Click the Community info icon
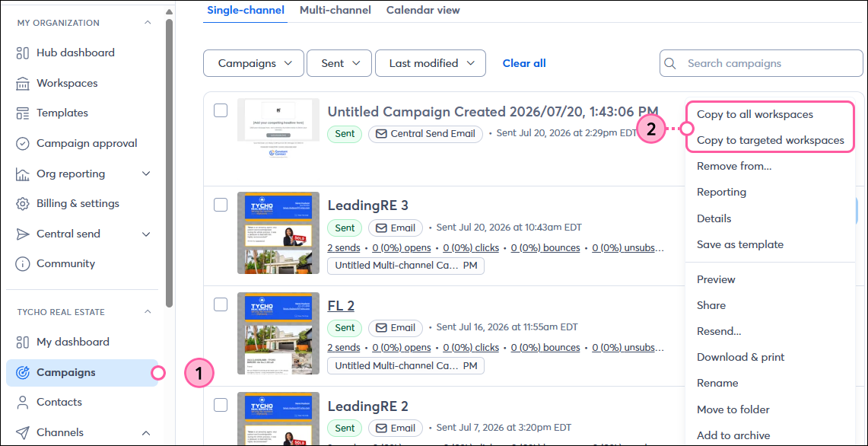868x446 pixels. pos(22,264)
